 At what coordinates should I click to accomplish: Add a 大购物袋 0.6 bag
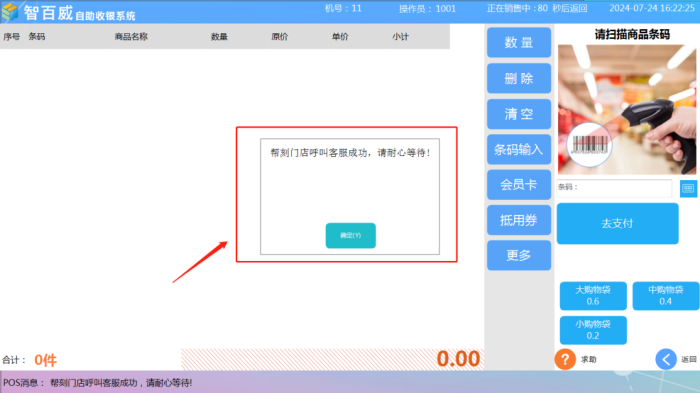tap(593, 296)
